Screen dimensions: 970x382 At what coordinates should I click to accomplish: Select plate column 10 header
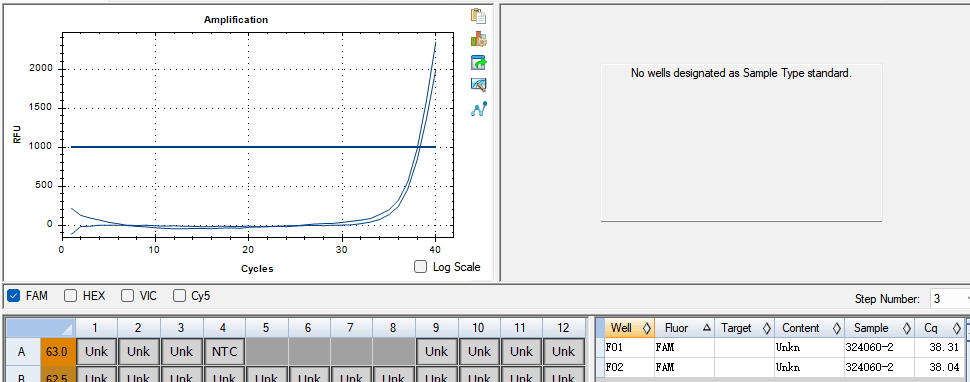click(479, 328)
